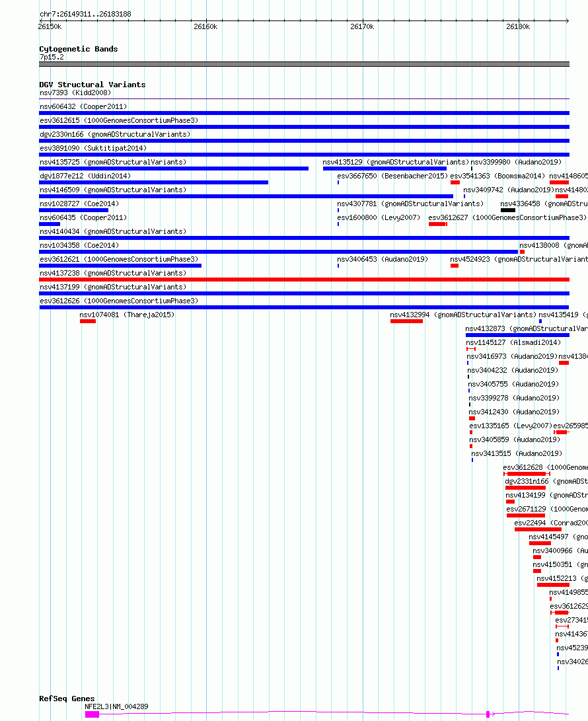Click the red nsv4137238 variant bar
588x721 pixels.
pyautogui.click(x=305, y=280)
